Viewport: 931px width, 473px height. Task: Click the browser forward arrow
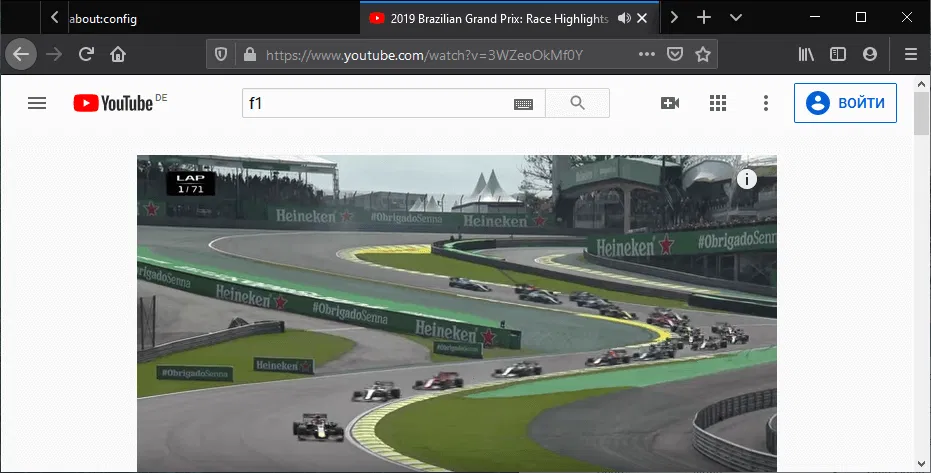54,55
